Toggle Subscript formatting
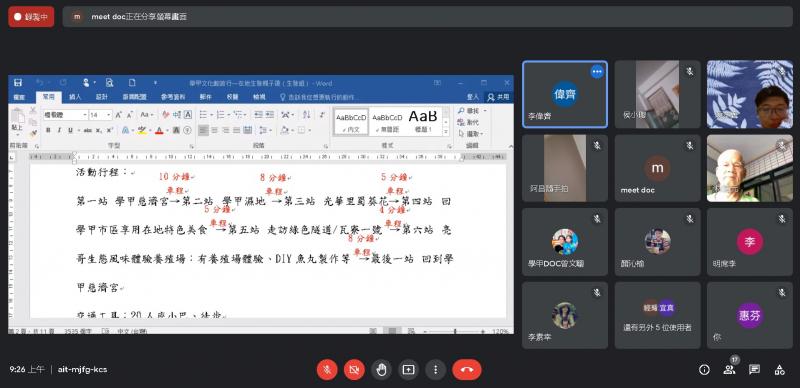Viewport: 800px width, 388px height. click(99, 130)
